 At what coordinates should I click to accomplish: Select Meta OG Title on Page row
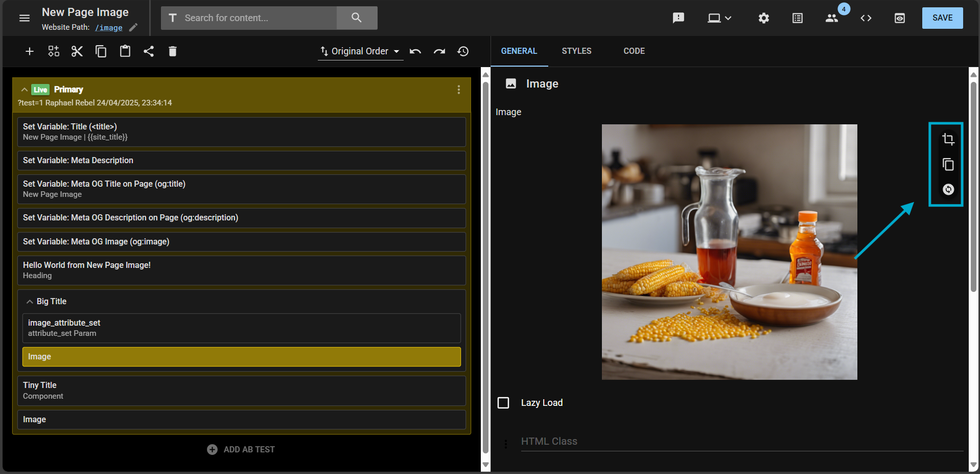click(244, 189)
